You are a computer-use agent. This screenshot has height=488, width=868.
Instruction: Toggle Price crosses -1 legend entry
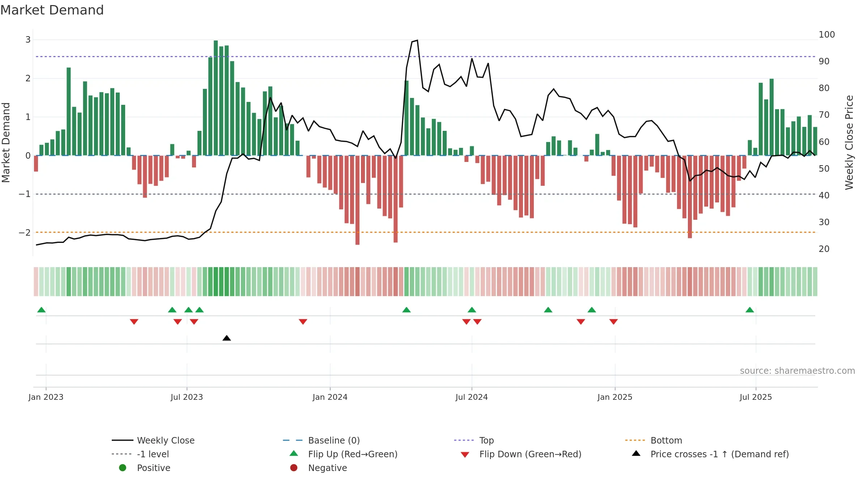click(710, 454)
